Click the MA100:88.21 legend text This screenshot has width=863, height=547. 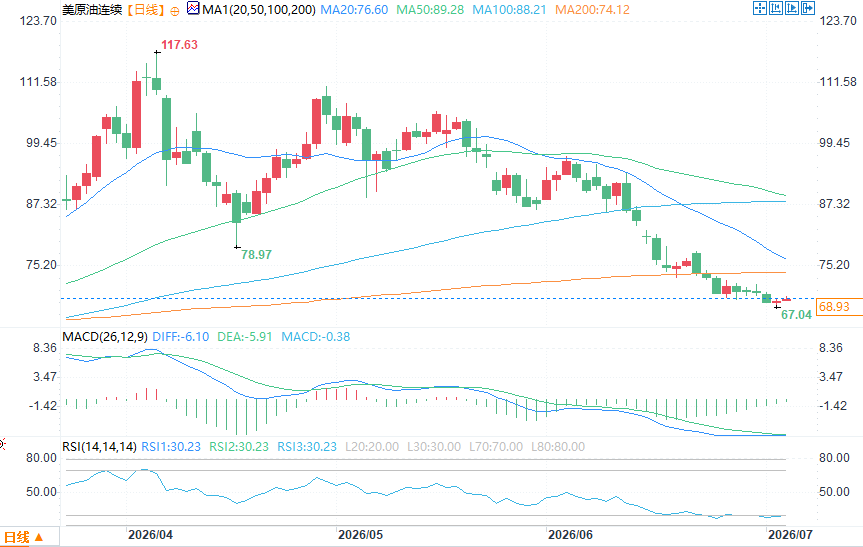point(510,10)
